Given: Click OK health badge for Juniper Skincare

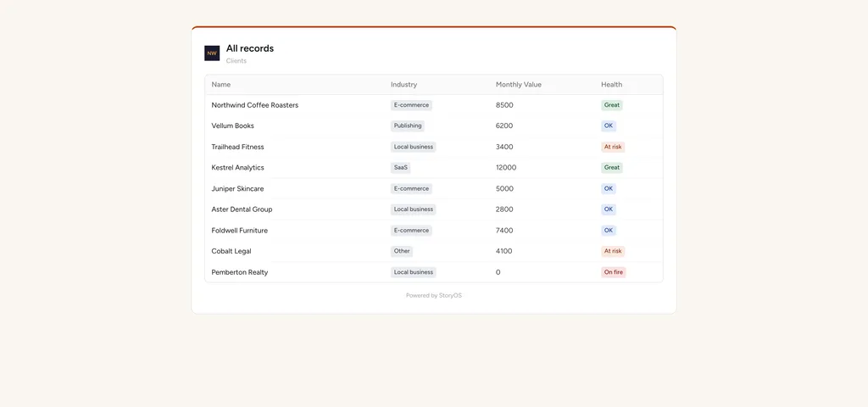Looking at the screenshot, I should coord(609,189).
